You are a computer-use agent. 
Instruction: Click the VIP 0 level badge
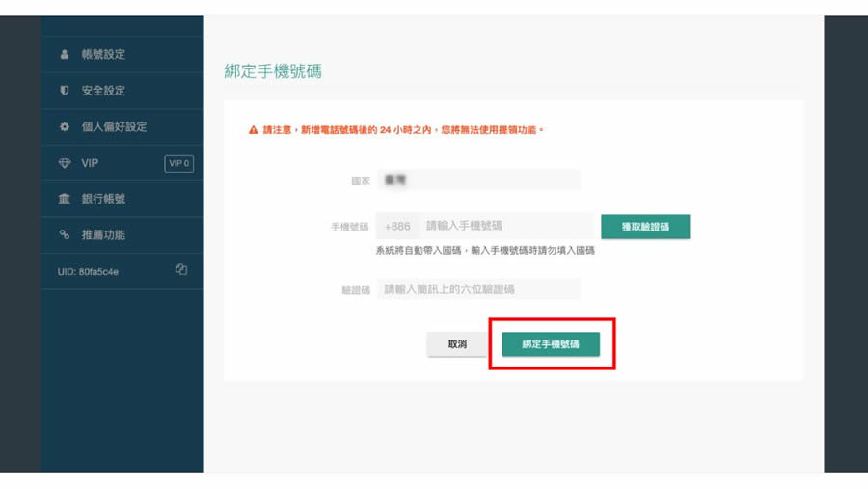point(179,164)
